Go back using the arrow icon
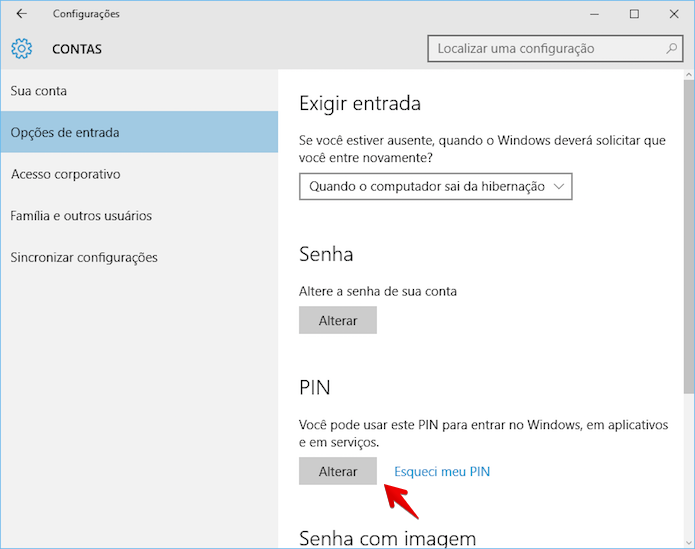695x549 pixels. [x=21, y=14]
